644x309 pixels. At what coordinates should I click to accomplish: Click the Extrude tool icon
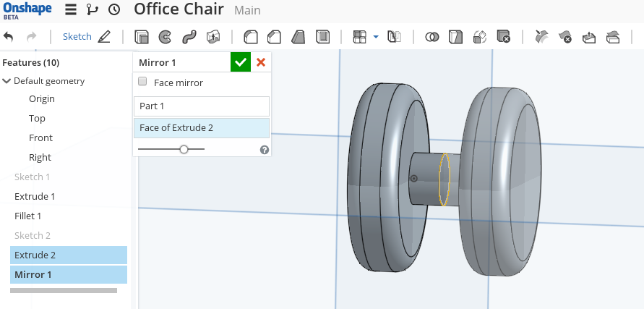click(142, 36)
